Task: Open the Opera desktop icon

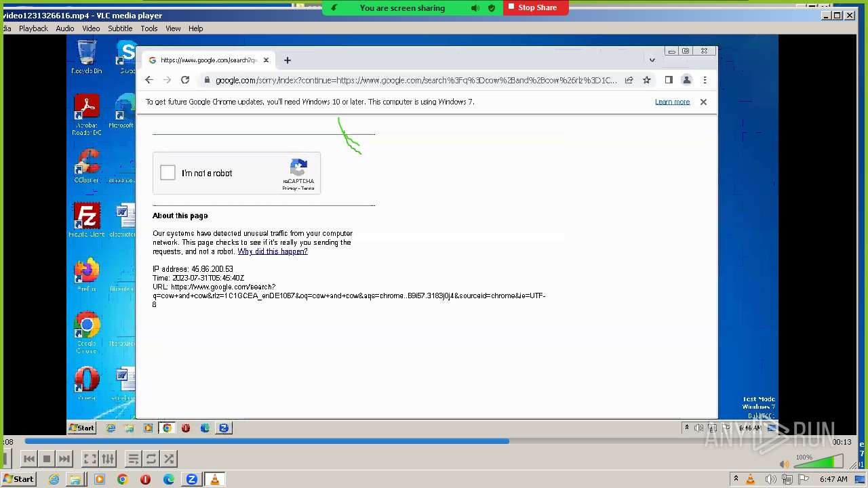Action: (x=87, y=384)
